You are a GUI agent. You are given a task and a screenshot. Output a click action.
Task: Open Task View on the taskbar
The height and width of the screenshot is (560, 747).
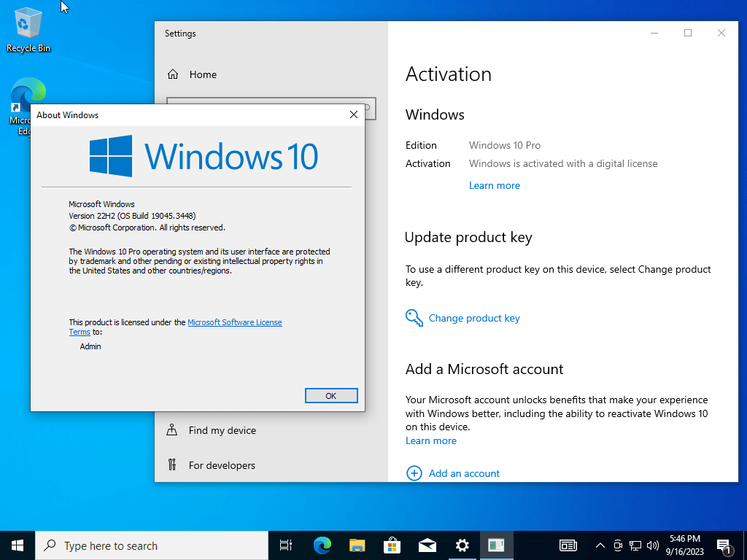[286, 545]
